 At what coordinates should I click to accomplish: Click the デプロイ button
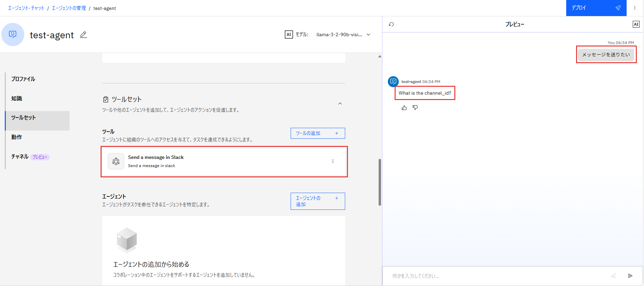click(x=596, y=8)
